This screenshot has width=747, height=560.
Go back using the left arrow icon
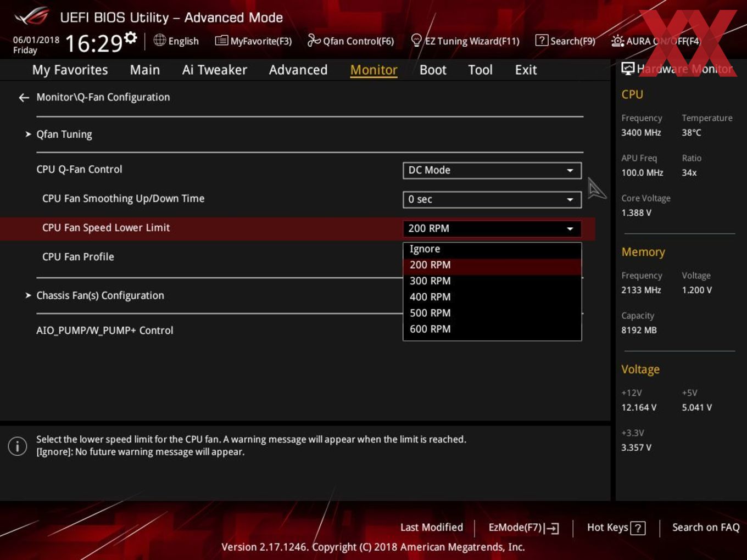pyautogui.click(x=24, y=98)
